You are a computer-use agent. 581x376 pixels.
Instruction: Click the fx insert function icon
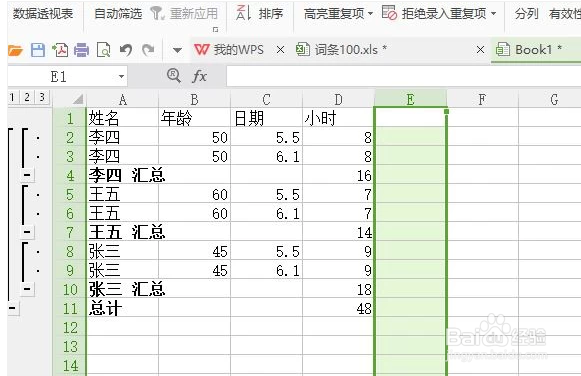click(199, 76)
